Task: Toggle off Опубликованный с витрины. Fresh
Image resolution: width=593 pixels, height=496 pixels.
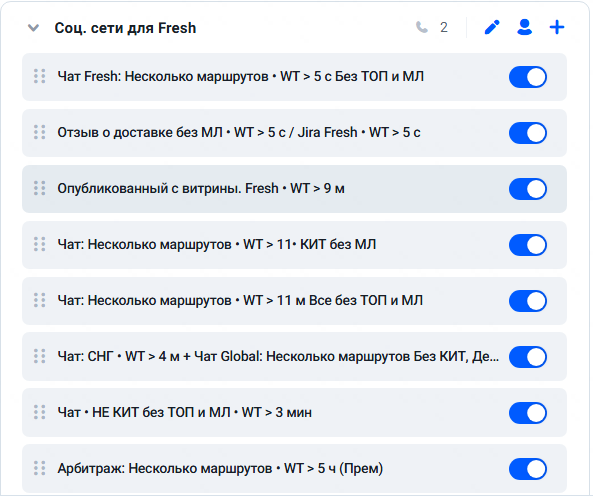Action: [528, 189]
